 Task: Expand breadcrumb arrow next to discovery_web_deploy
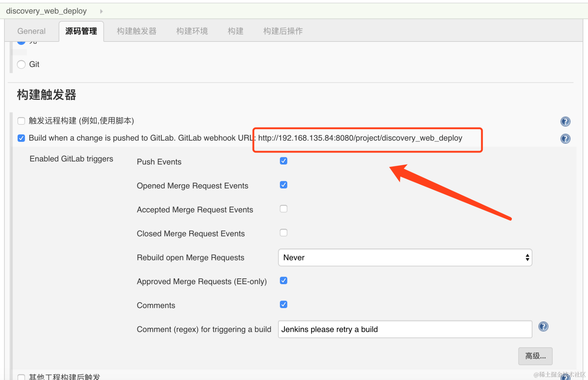101,11
